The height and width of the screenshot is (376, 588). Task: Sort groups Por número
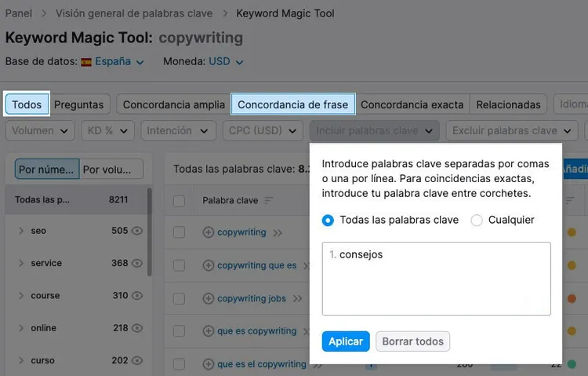47,169
